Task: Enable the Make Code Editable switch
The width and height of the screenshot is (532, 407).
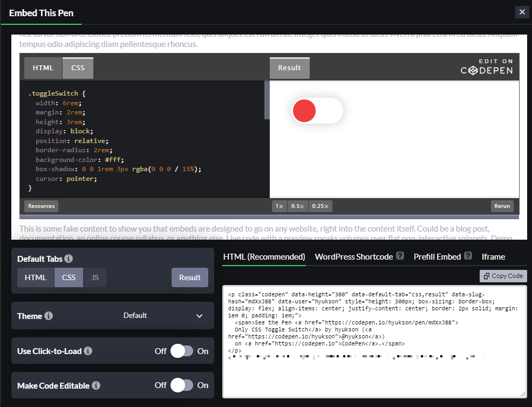Action: click(x=182, y=385)
